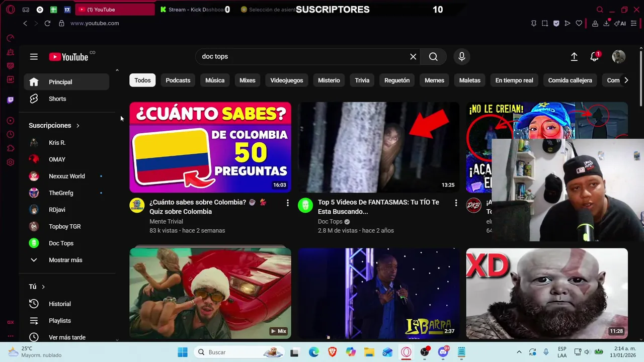The height and width of the screenshot is (362, 644).
Task: Open Discord from the taskbar
Action: (443, 352)
